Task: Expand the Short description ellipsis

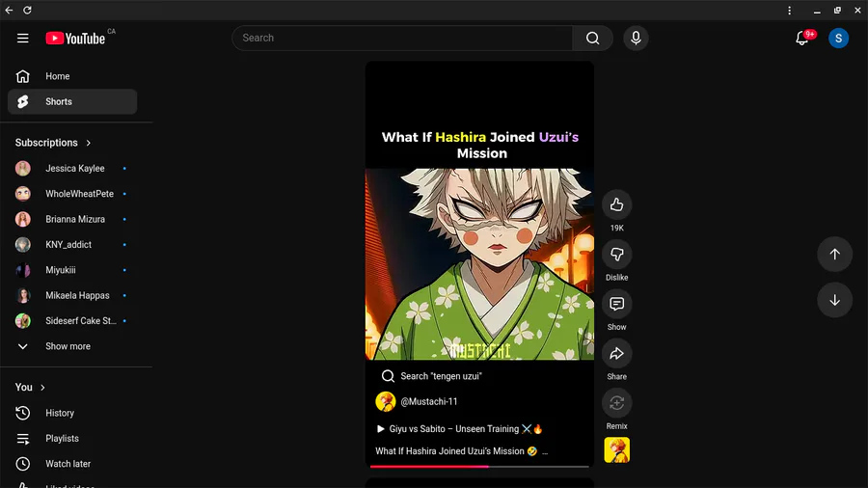Action: tap(545, 451)
